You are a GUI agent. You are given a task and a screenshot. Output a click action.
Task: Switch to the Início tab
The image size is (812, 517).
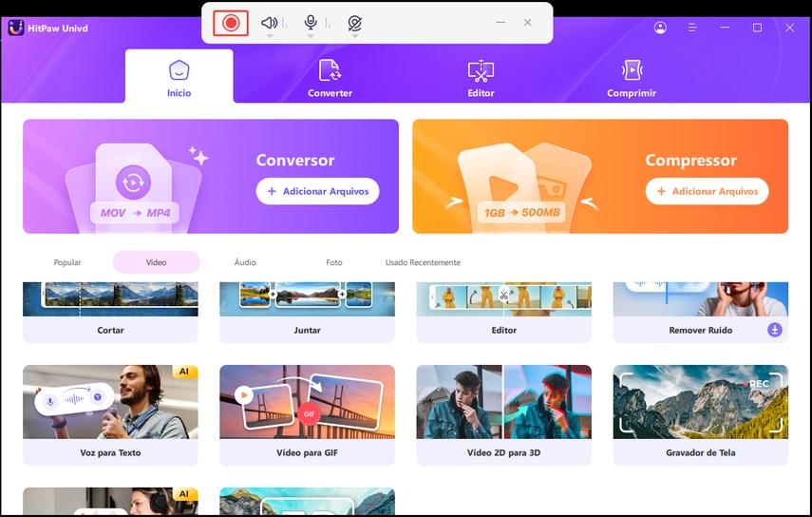tap(179, 76)
